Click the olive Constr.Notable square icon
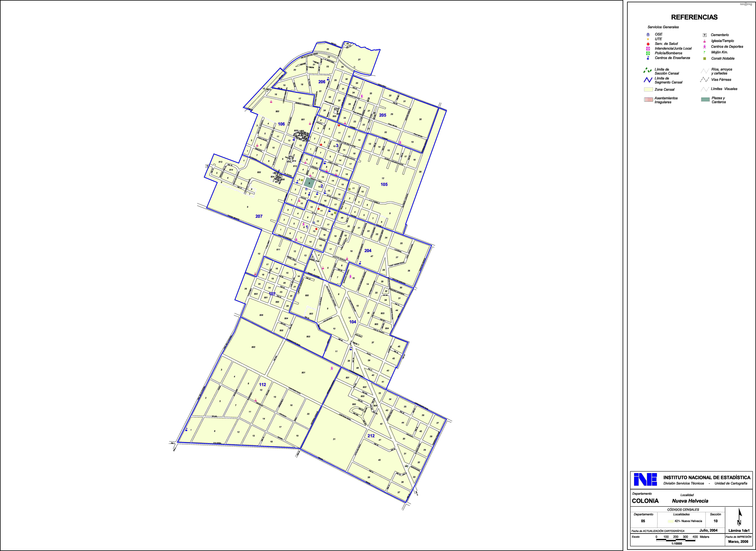 (705, 59)
